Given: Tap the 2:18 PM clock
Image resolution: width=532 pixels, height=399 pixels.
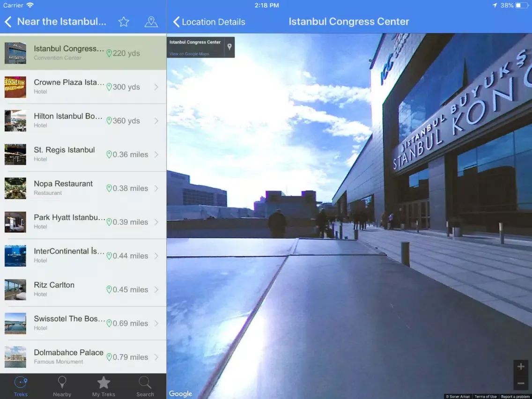Looking at the screenshot, I should [266, 6].
